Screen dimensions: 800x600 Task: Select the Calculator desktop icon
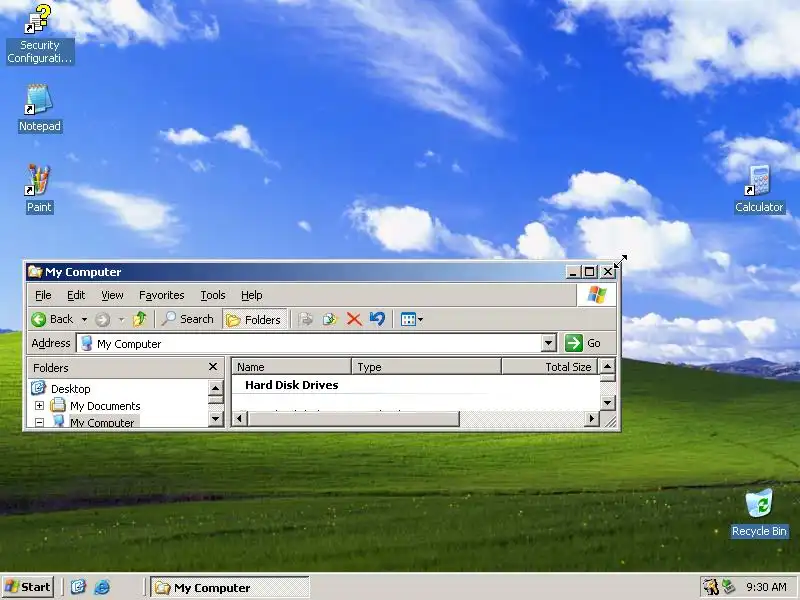coord(759,189)
